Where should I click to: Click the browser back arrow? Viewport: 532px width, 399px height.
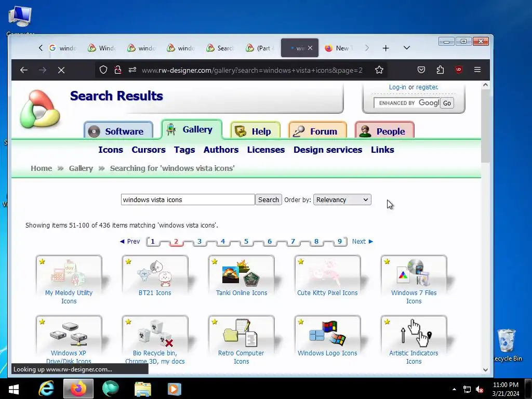click(24, 70)
